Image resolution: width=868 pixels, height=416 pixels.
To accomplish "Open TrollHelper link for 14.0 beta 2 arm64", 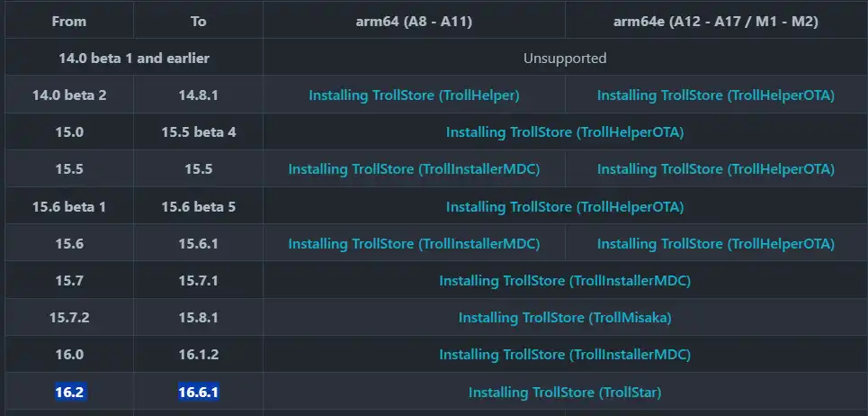I will [x=414, y=95].
